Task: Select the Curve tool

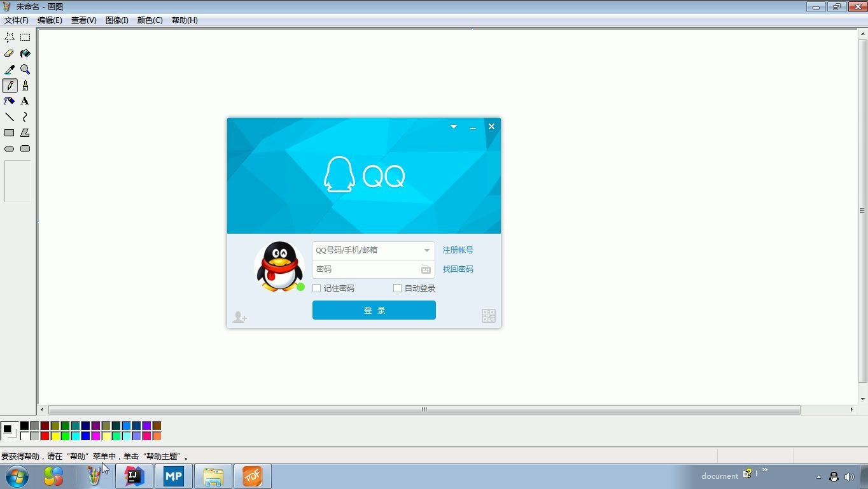Action: coord(25,117)
